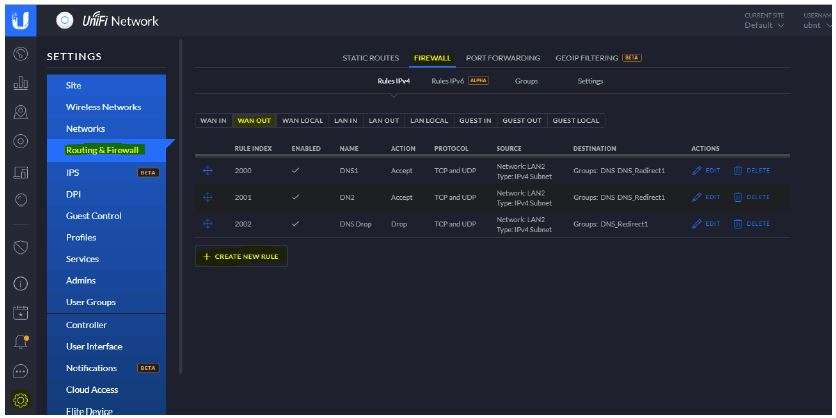Open Networks settings section

point(107,129)
